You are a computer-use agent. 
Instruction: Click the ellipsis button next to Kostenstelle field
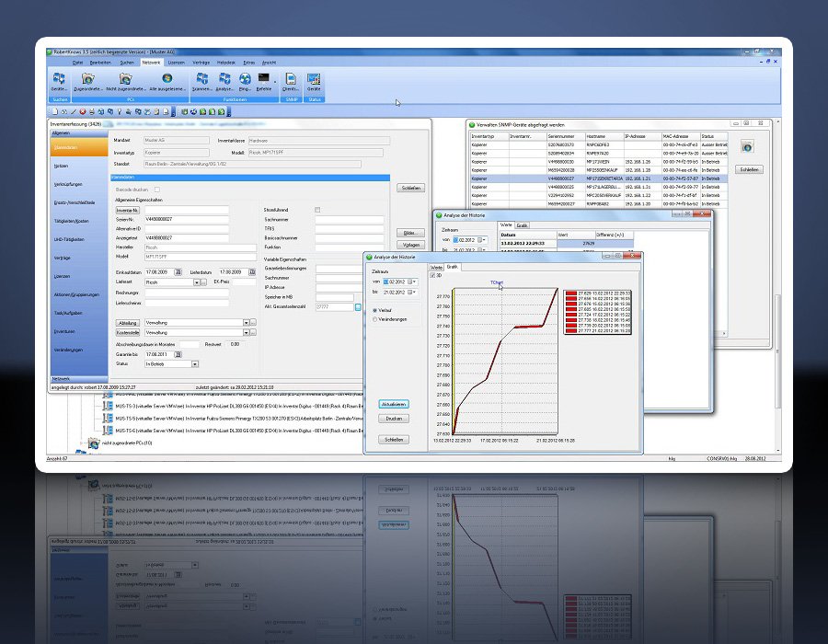coord(253,332)
